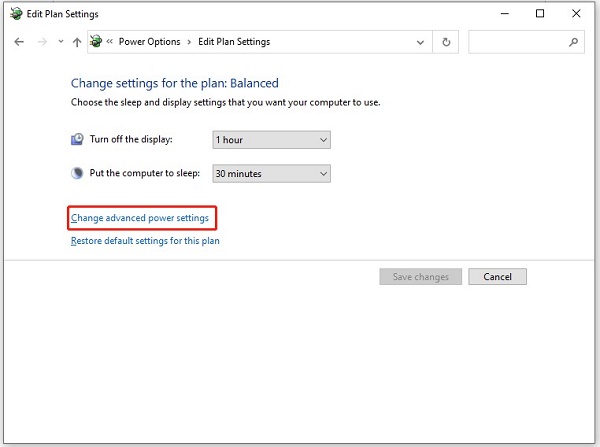This screenshot has height=447, width=600.
Task: Click 'Turn off the display:' label
Action: pyautogui.click(x=131, y=139)
